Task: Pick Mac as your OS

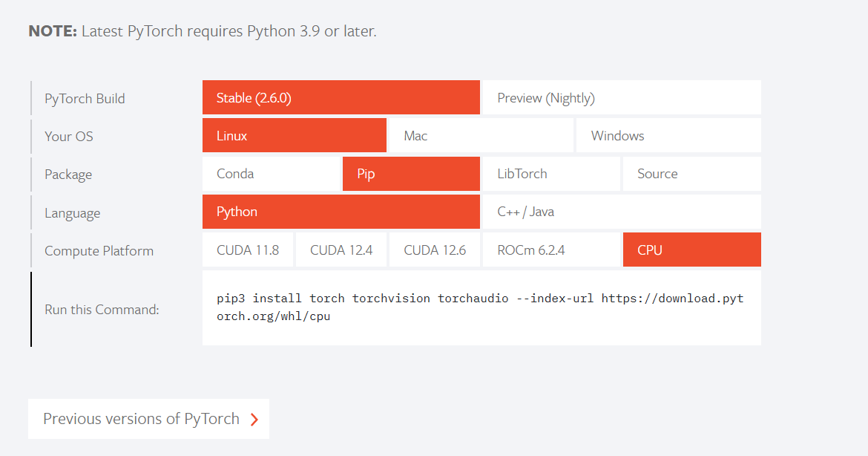Action: pos(481,135)
